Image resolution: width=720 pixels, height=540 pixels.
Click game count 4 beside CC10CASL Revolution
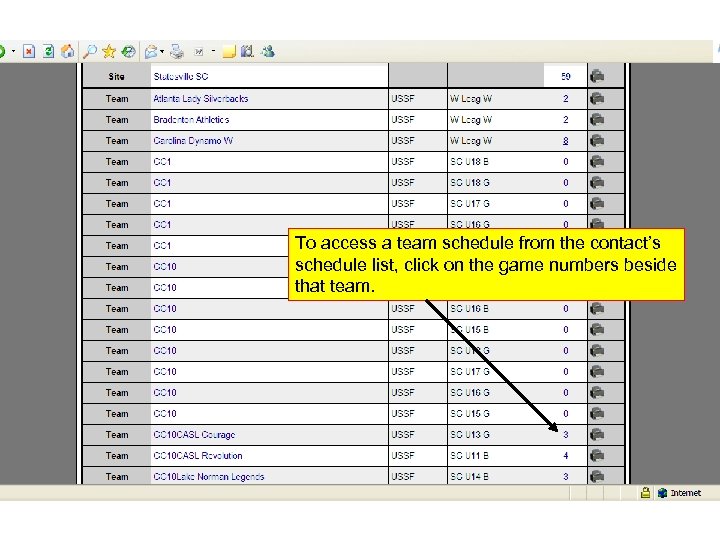566,456
